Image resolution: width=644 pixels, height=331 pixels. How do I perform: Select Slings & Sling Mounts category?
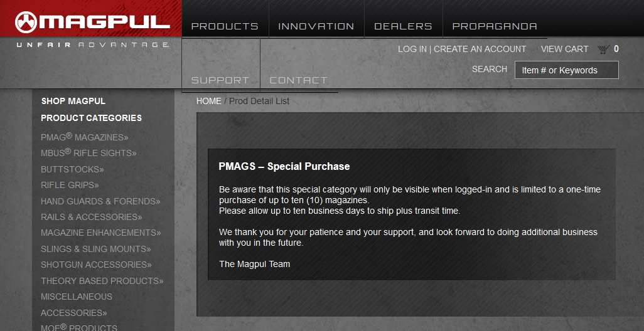click(95, 249)
